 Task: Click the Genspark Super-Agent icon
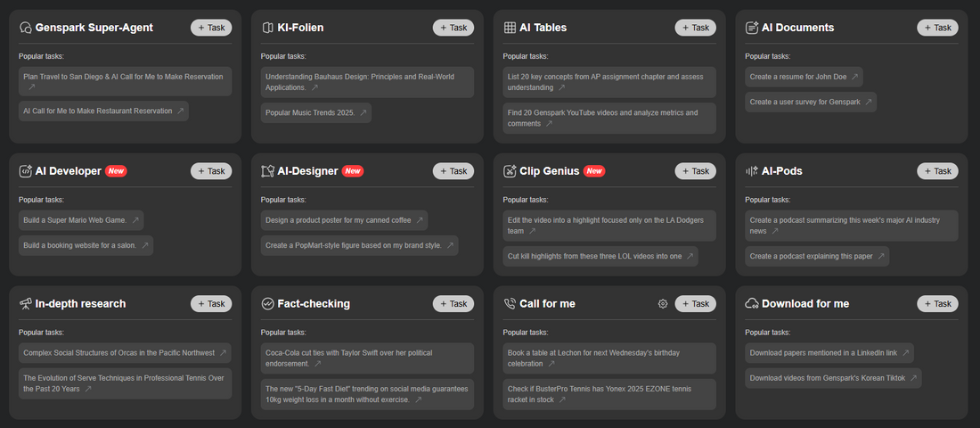coord(26,28)
